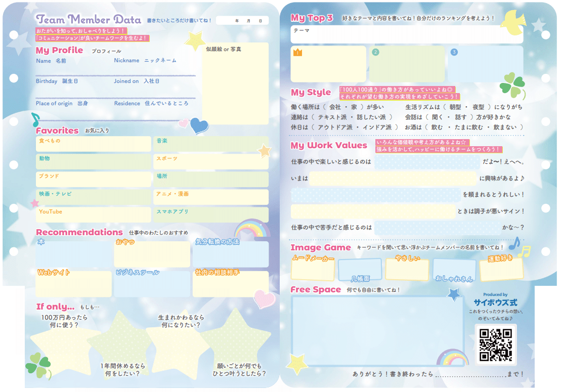Click the 運動好き Image Game box
The height and width of the screenshot is (392, 561).
click(501, 269)
